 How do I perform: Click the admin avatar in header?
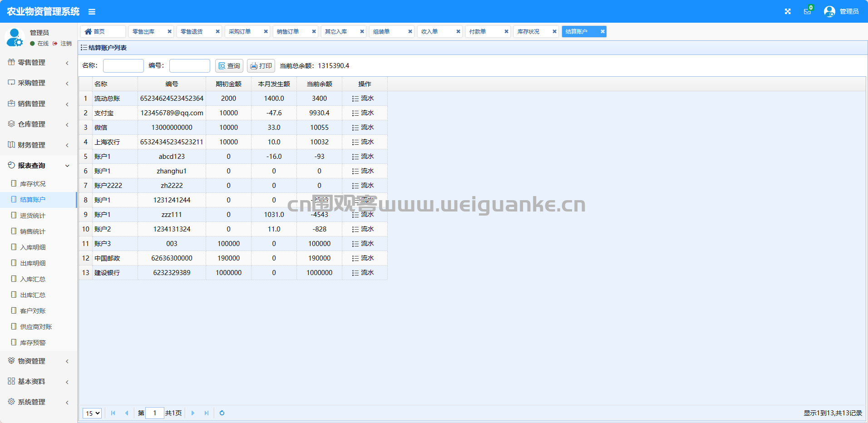coord(829,11)
